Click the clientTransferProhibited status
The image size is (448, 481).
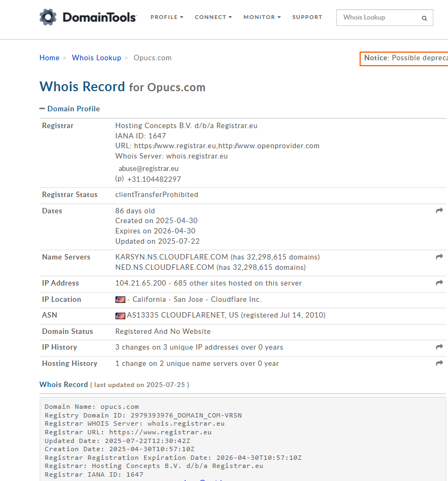pos(157,195)
